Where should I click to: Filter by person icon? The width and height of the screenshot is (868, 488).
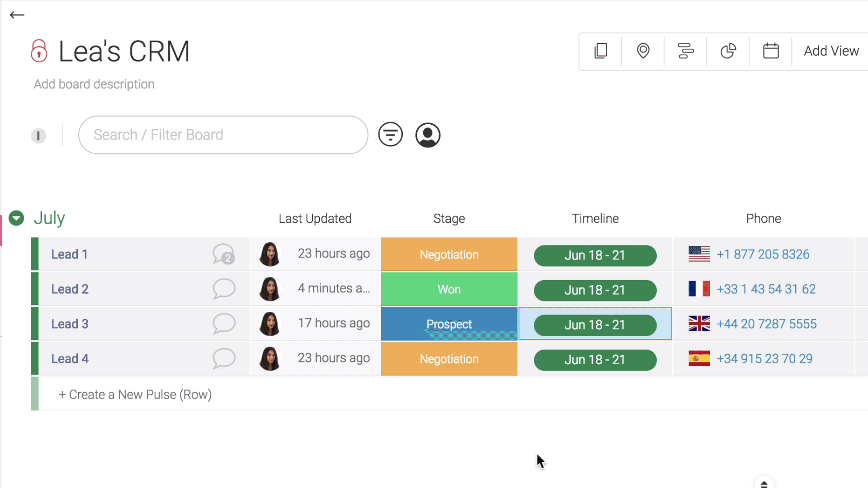click(428, 135)
